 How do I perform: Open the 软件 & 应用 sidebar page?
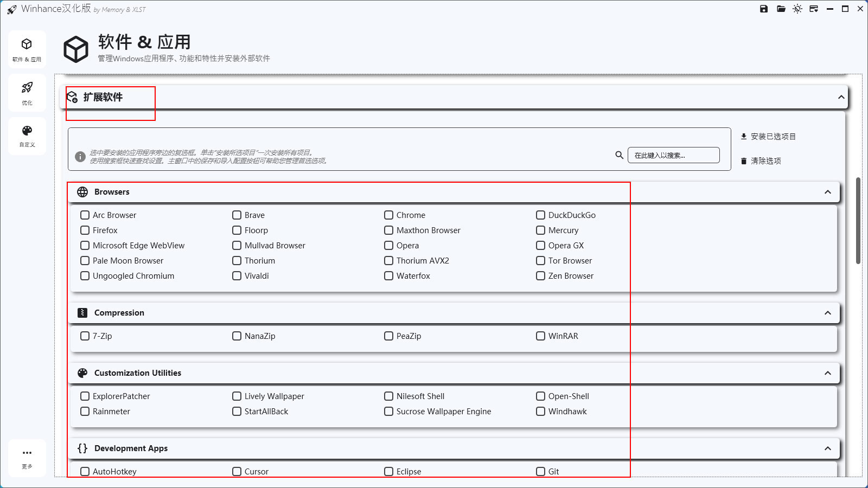pyautogui.click(x=27, y=49)
